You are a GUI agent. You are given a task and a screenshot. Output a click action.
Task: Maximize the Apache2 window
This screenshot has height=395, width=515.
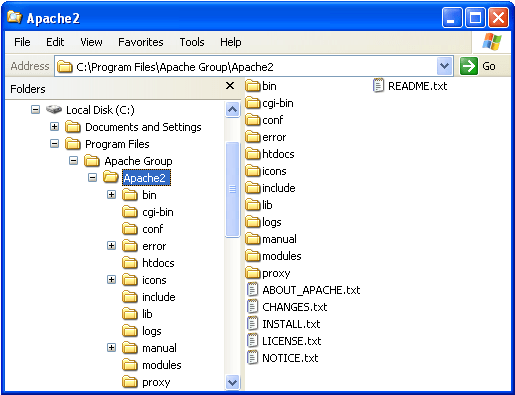475,17
